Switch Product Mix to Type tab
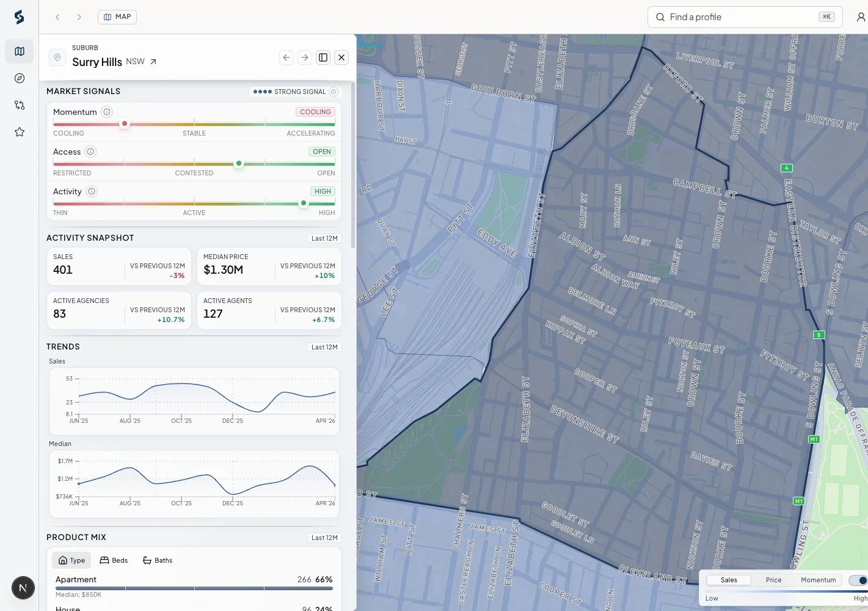Viewport: 868px width, 611px height. pos(72,560)
